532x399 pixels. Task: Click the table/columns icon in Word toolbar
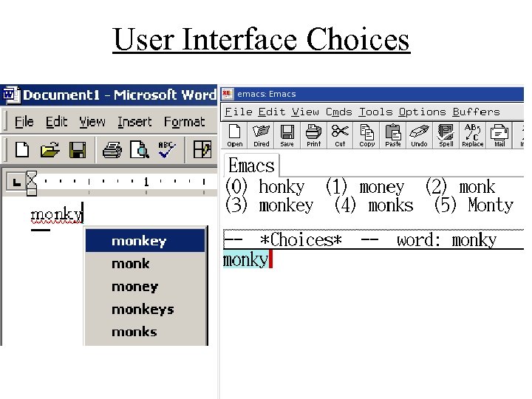tap(202, 149)
